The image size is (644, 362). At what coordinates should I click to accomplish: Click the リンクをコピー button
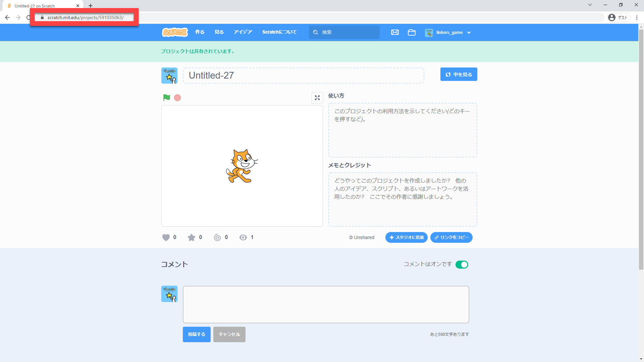click(451, 237)
